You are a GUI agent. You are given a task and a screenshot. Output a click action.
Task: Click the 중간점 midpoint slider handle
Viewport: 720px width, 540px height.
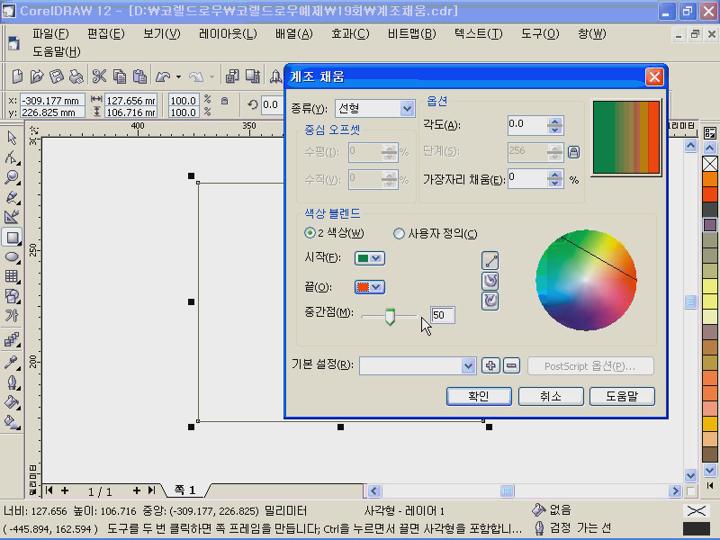tap(390, 317)
